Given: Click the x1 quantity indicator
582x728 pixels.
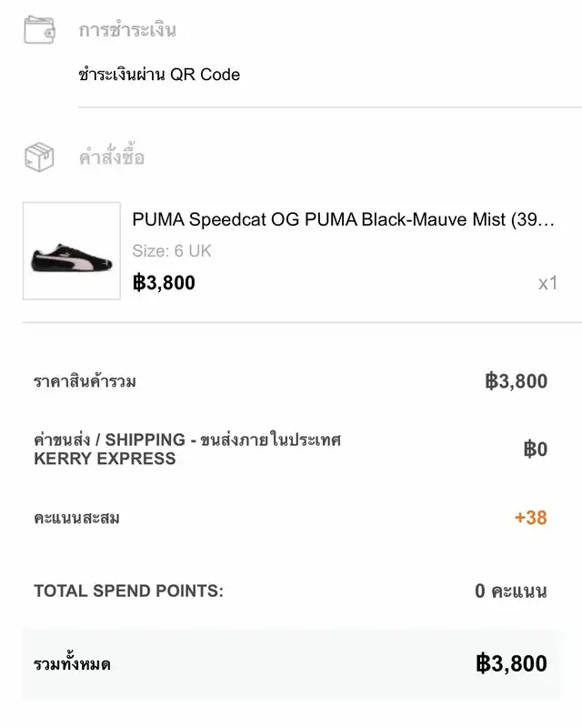Looking at the screenshot, I should 547,283.
